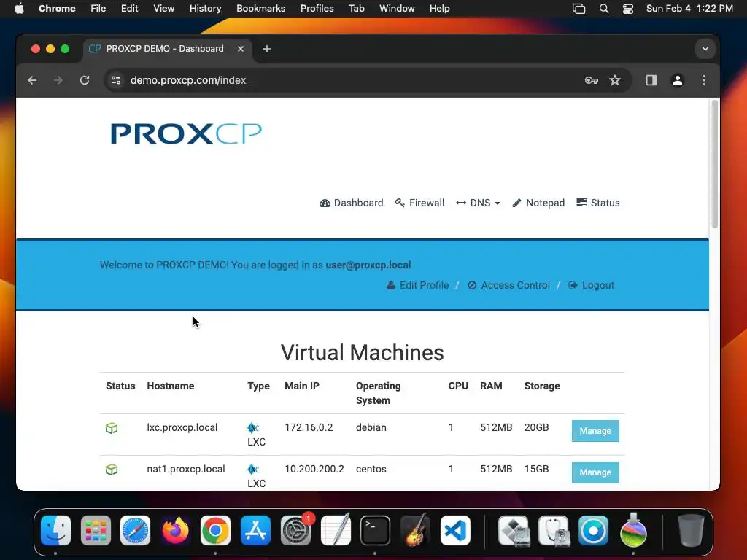747x560 pixels.
Task: Click the Stage Manager icon in menu bar
Action: [x=578, y=9]
